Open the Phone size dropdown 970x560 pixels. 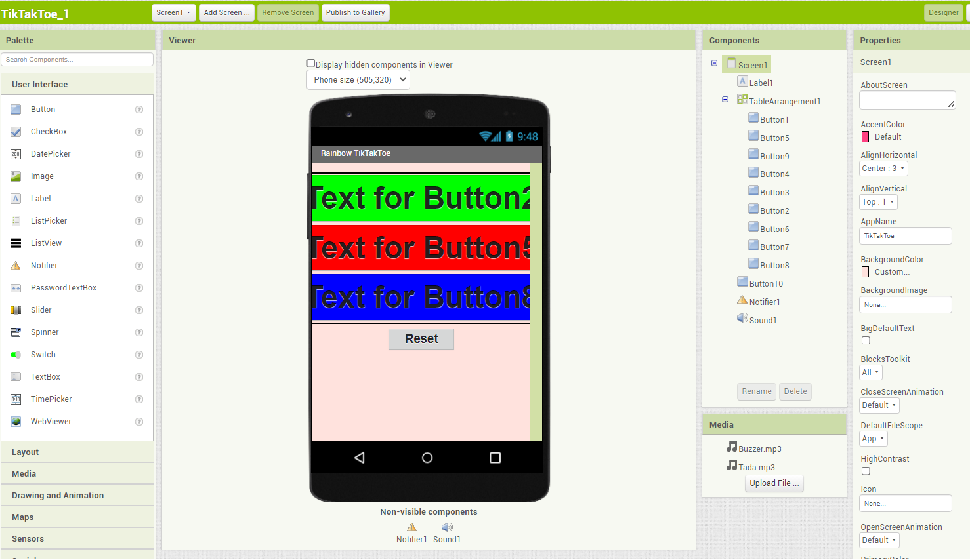(x=358, y=80)
